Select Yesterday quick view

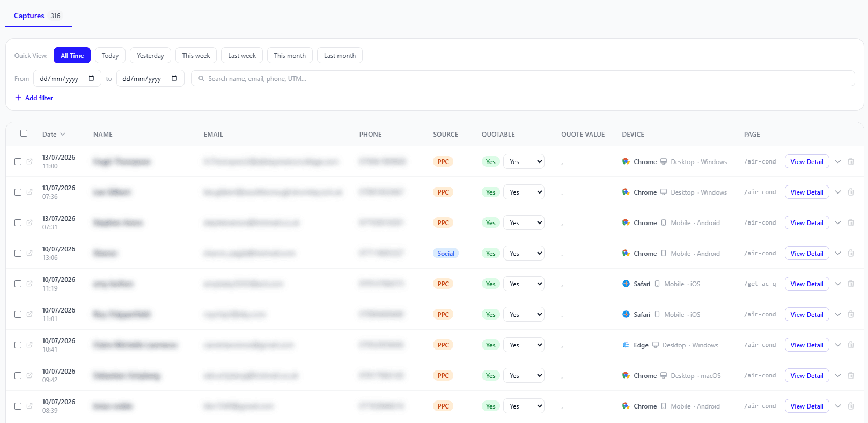(150, 55)
